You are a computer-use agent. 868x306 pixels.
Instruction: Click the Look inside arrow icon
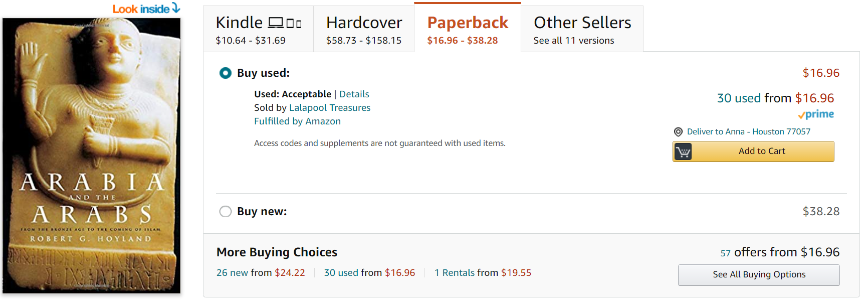(176, 8)
